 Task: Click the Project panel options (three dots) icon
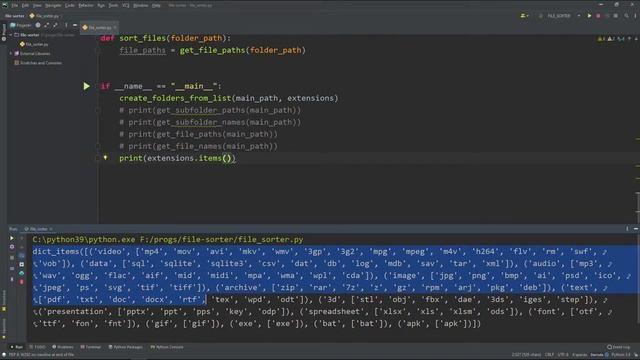[66, 25]
